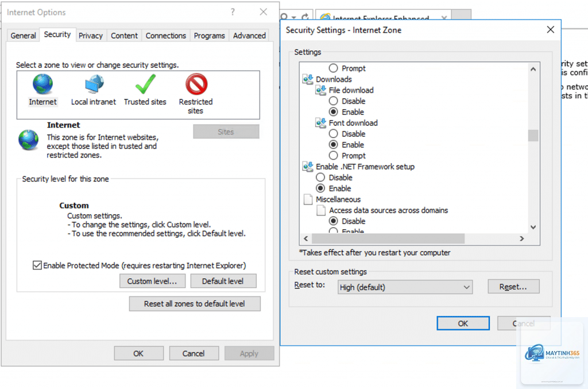Select Disable under File download
The height and width of the screenshot is (389, 588).
pyautogui.click(x=334, y=101)
